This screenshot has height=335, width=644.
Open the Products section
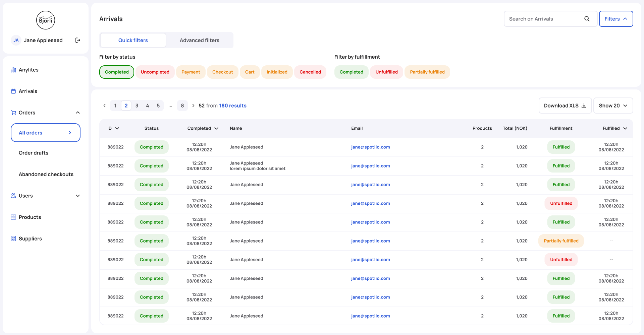[30, 217]
